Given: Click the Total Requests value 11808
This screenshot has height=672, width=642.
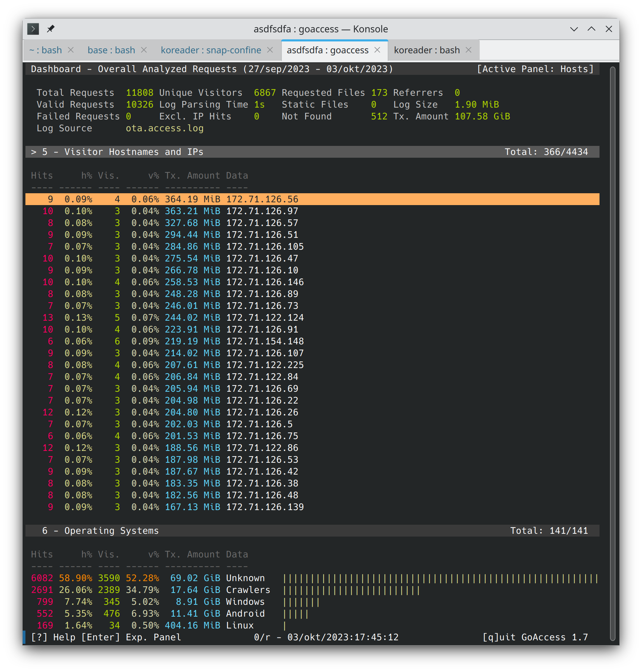Looking at the screenshot, I should tap(139, 93).
